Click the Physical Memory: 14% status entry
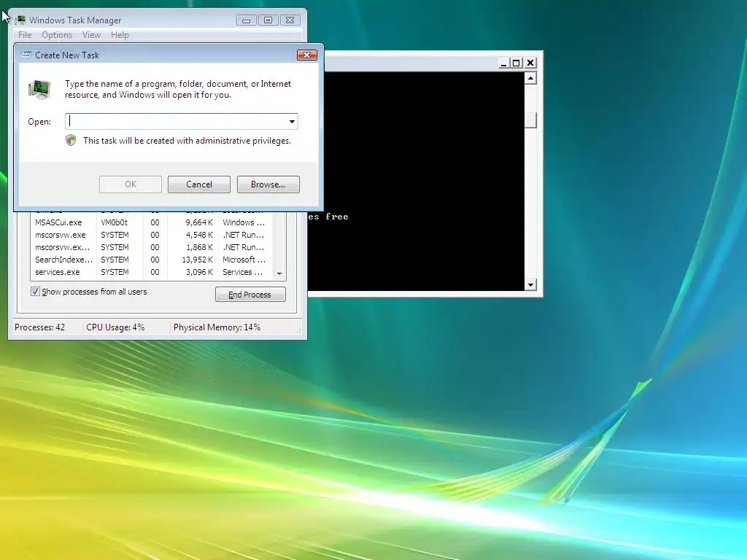The height and width of the screenshot is (560, 747). click(x=217, y=327)
